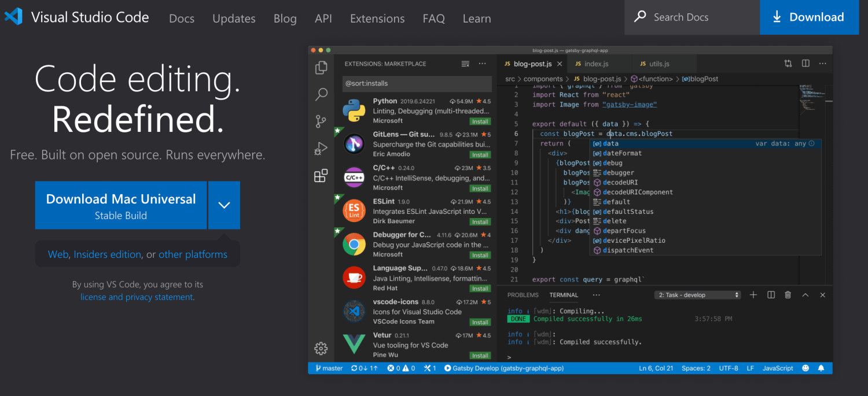Select the Extensions icon in activity bar
Screen dimensions: 868x396
[x=321, y=176]
